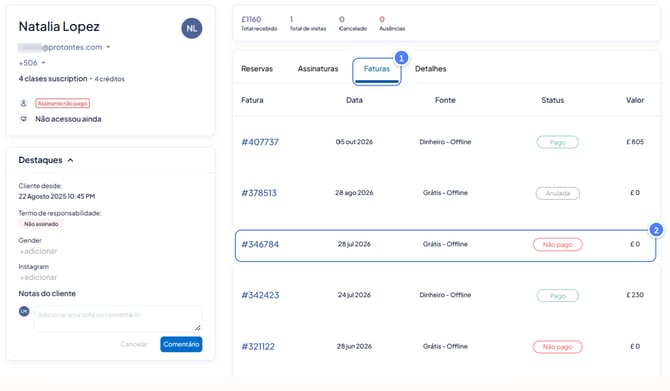670x391 pixels.
Task: Click the 22 Agosto 2025 10:45 PM date
Action: (57, 197)
